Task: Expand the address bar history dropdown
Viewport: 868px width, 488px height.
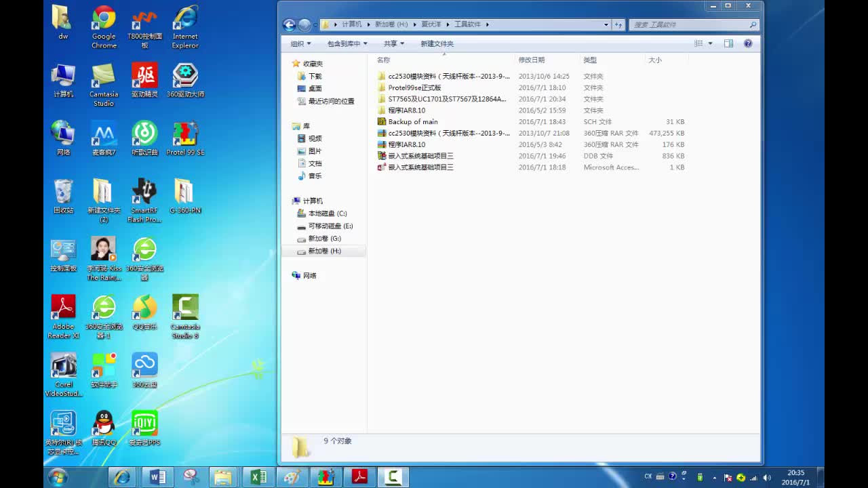Action: click(606, 24)
